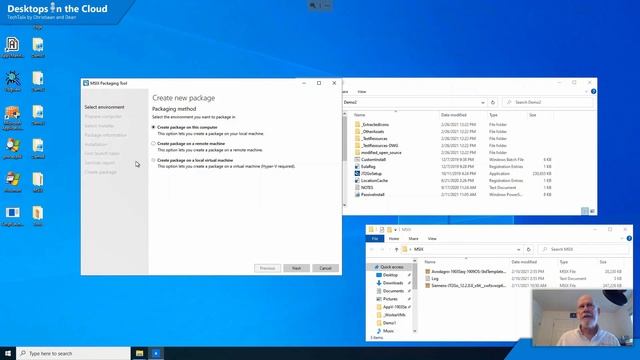
Task: Open the View tab in MSIX window
Action: pos(432,238)
